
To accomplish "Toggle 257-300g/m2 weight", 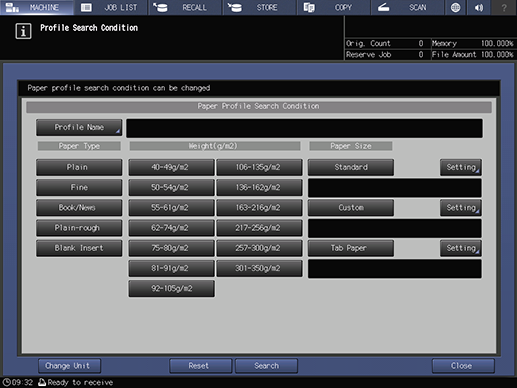I will pyautogui.click(x=259, y=248).
